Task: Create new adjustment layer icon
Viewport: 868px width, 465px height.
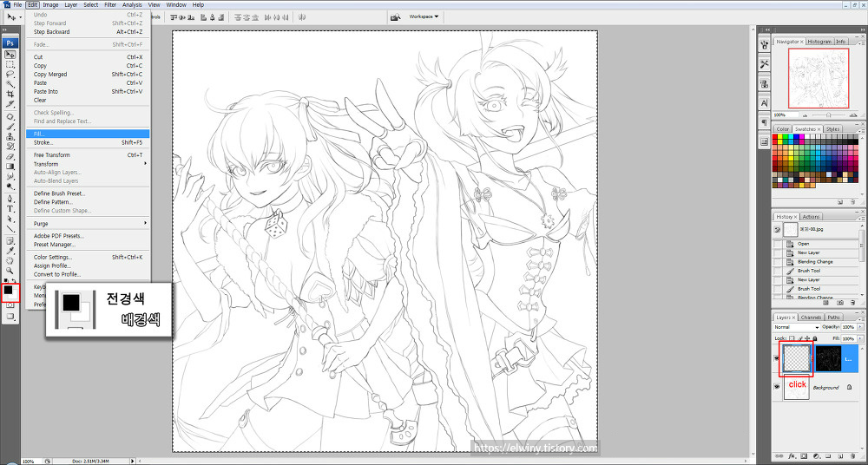Action: click(x=816, y=456)
